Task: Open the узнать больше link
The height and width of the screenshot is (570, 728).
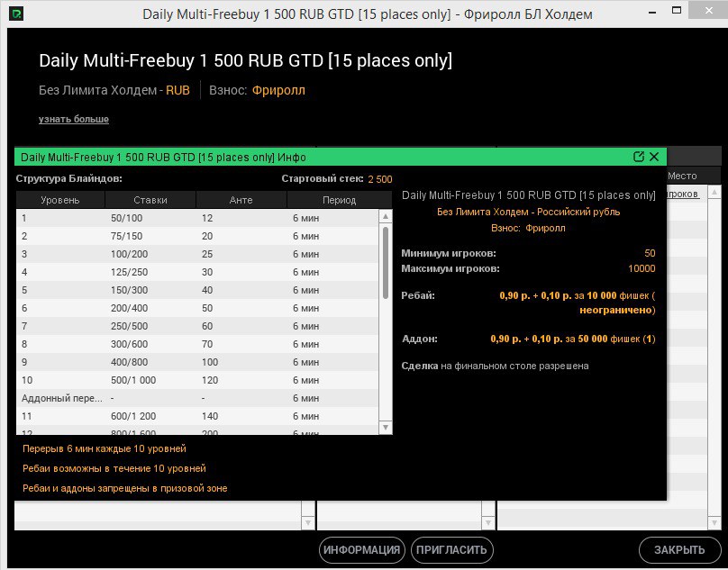Action: (72, 119)
